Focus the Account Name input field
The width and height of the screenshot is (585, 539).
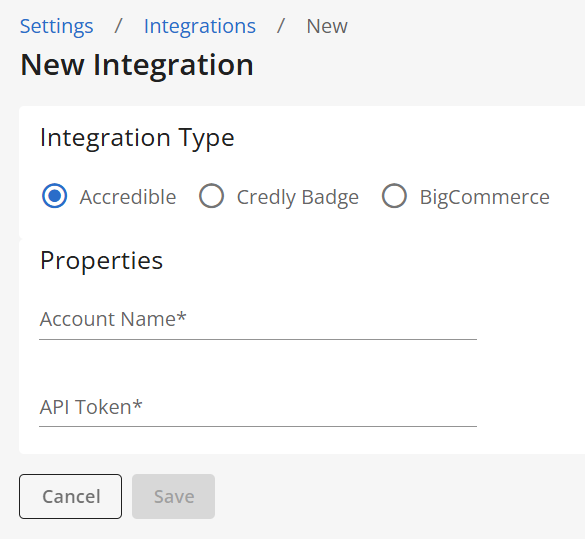click(258, 320)
